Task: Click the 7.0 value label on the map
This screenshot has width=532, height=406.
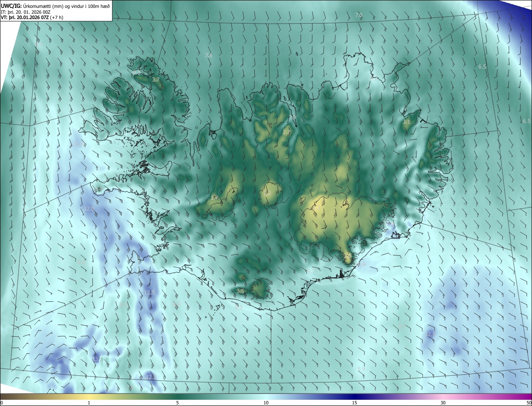Action: pyautogui.click(x=359, y=15)
